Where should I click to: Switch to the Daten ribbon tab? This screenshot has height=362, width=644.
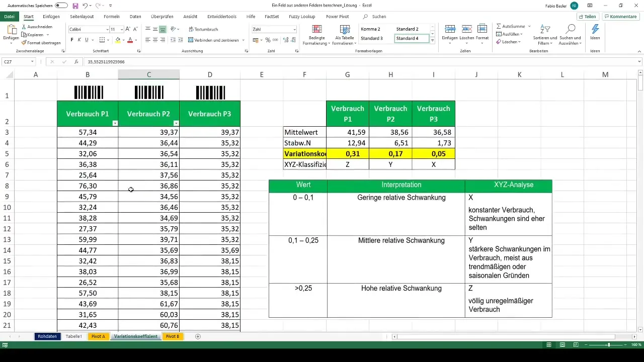pos(135,17)
